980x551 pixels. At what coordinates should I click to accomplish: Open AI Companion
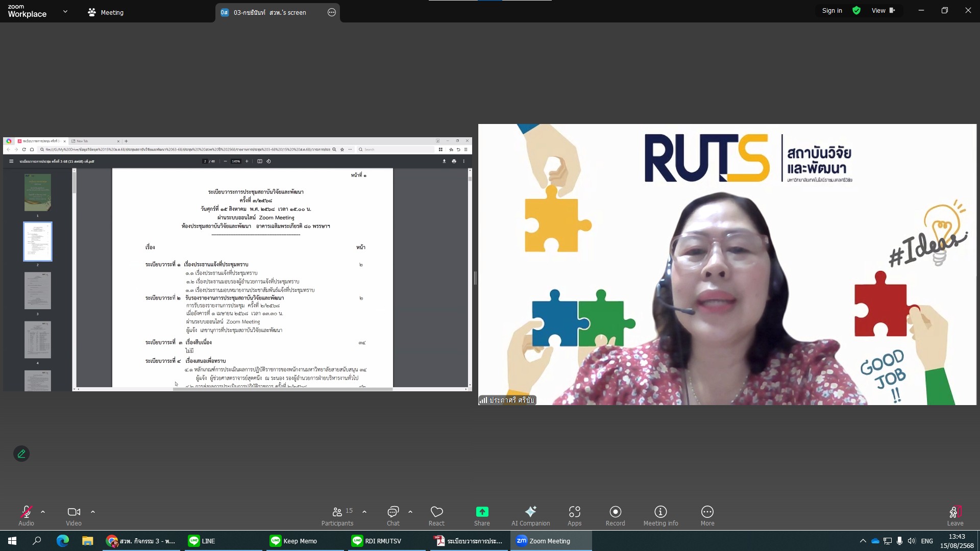pos(531,515)
